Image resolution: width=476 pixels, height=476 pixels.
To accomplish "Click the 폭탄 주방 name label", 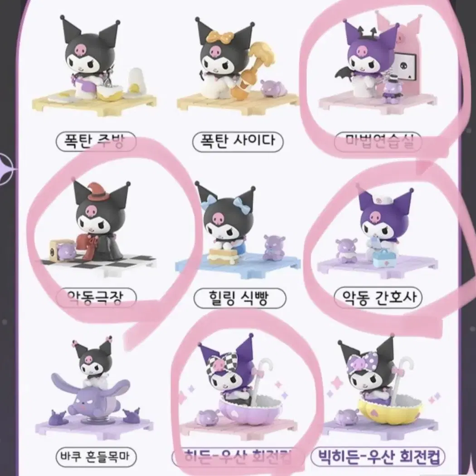I will (x=96, y=141).
